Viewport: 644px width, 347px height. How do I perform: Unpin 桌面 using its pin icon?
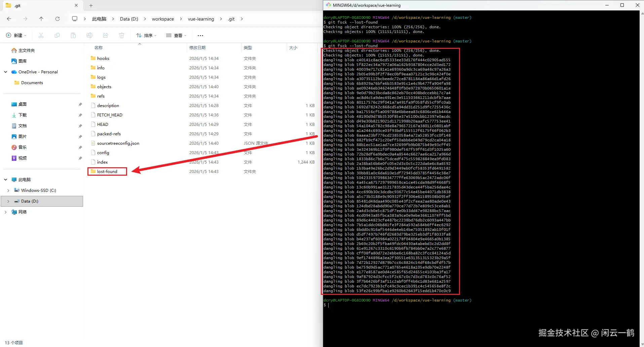pyautogui.click(x=80, y=104)
